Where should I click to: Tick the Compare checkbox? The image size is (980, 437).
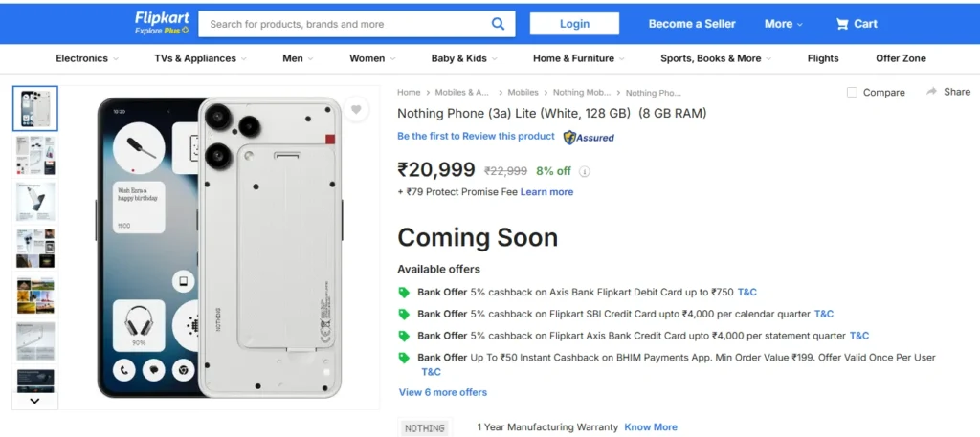coord(852,93)
